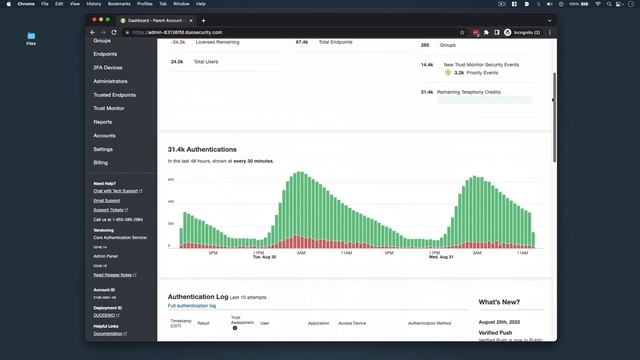Viewport: 640px width, 360px height.
Task: Open Trust Monitor in the sidebar
Action: coord(109,108)
